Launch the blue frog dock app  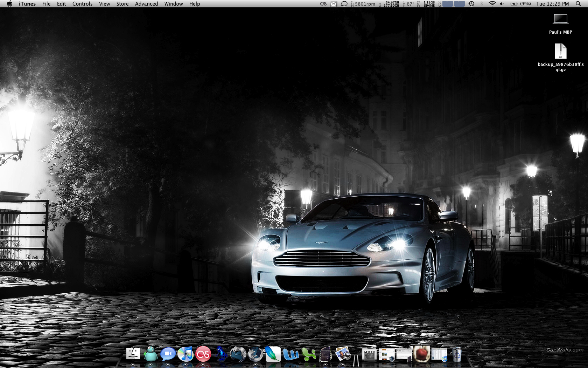(221, 354)
